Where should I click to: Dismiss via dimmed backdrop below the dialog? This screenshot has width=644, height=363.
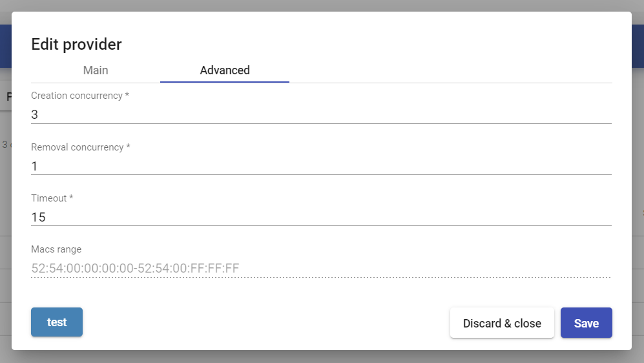322,357
